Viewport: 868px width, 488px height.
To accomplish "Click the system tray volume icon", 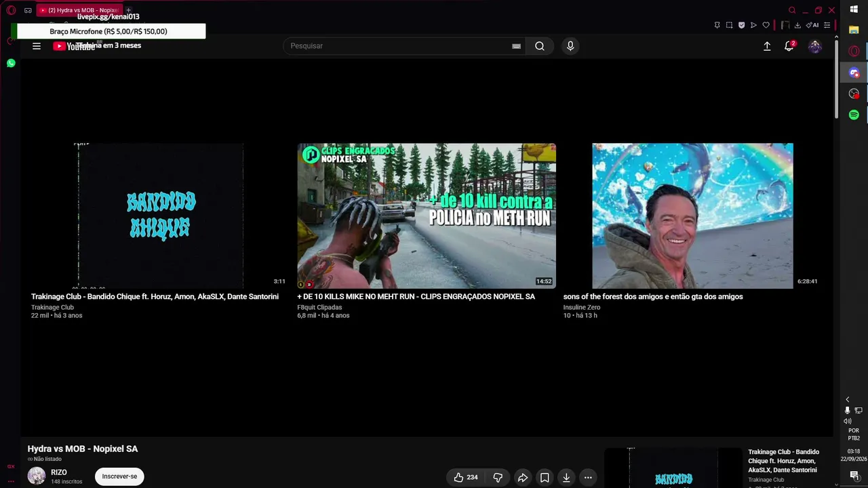I will [x=847, y=421].
